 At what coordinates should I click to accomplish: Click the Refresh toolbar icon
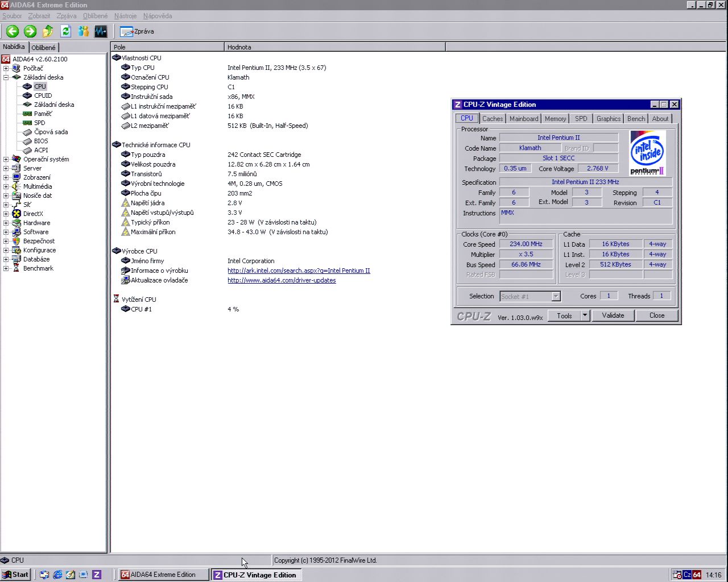[x=65, y=31]
